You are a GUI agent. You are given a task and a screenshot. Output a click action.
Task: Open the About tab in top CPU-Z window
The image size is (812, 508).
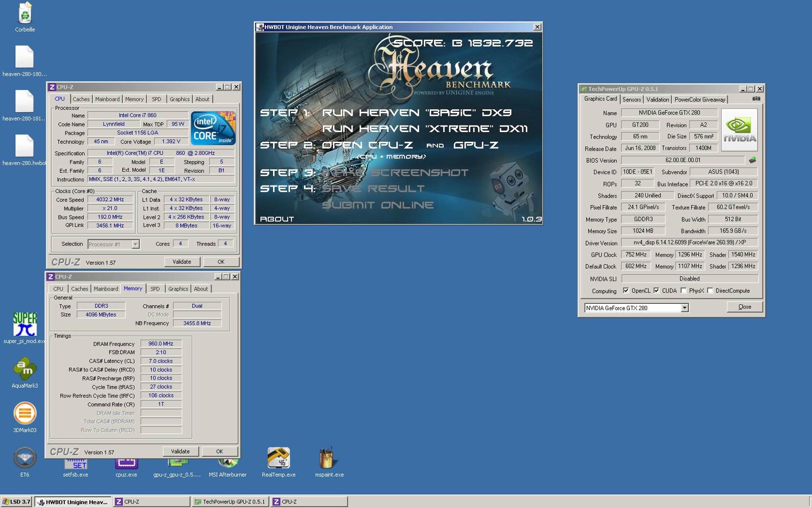point(202,99)
